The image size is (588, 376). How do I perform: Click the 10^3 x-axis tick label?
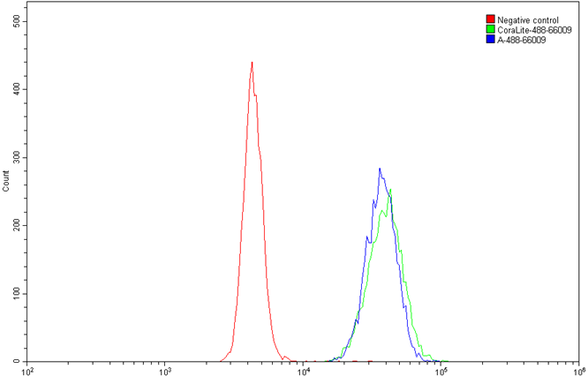(x=166, y=369)
